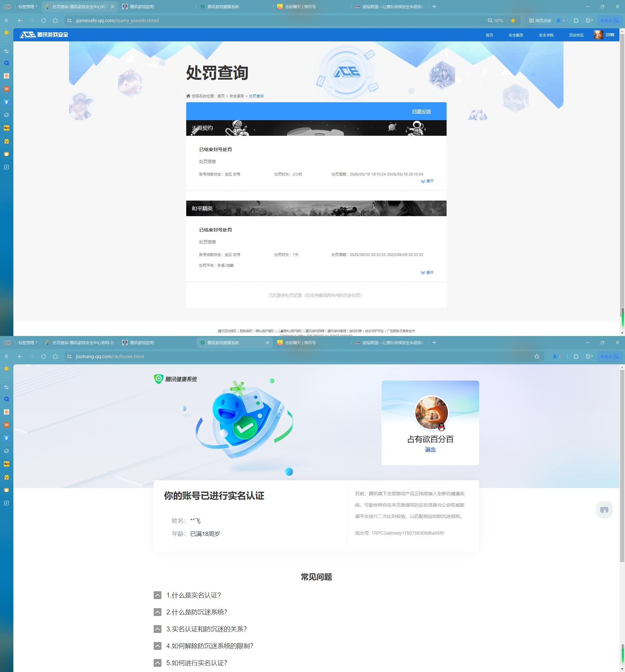Go back in the jiazhang.qq.com window

click(20, 357)
